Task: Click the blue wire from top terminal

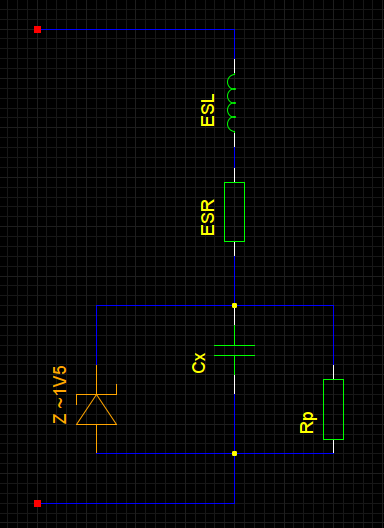Action: click(x=135, y=29)
